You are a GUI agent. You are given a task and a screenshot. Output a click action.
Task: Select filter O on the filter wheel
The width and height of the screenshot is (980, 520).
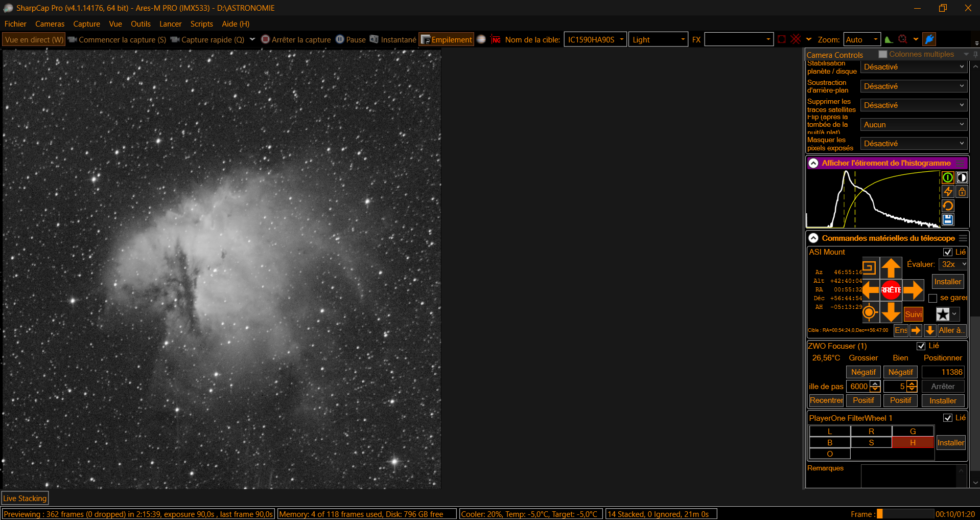830,454
